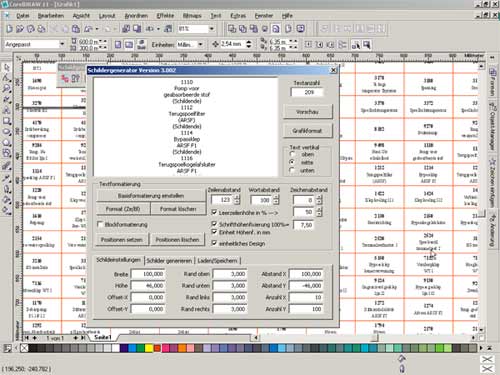Adjust the Zeichenabstand spinner arrows
500x375 pixels.
pyautogui.click(x=319, y=200)
